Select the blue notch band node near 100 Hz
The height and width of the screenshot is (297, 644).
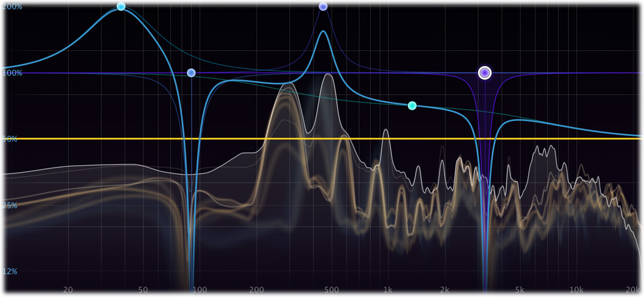pyautogui.click(x=191, y=73)
